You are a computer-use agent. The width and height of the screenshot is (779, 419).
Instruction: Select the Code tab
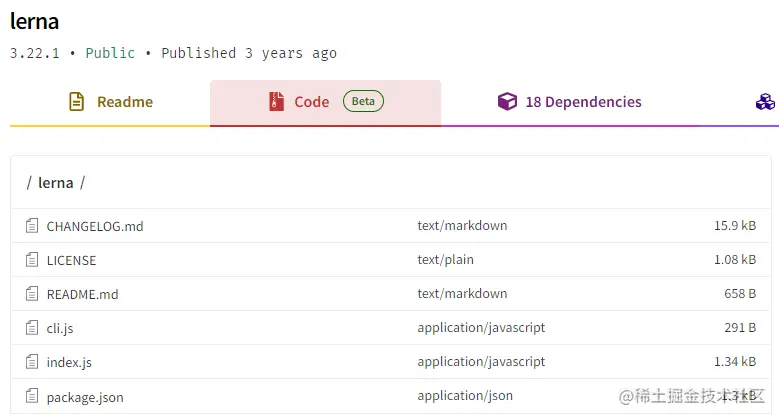tap(325, 102)
